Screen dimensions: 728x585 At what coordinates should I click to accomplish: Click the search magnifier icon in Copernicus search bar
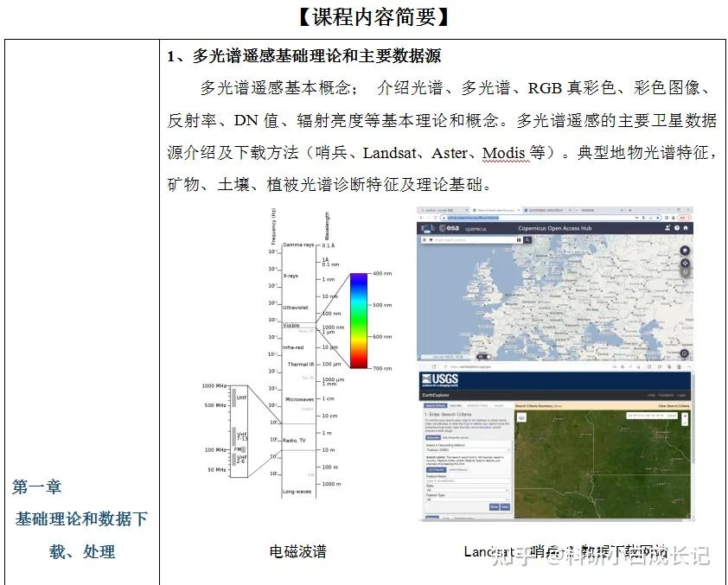(527, 239)
